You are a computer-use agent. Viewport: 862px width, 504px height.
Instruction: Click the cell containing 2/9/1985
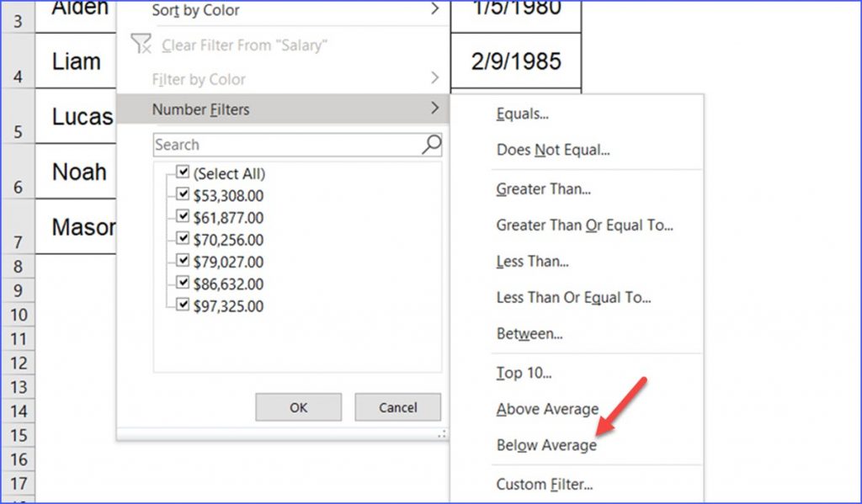tap(516, 61)
